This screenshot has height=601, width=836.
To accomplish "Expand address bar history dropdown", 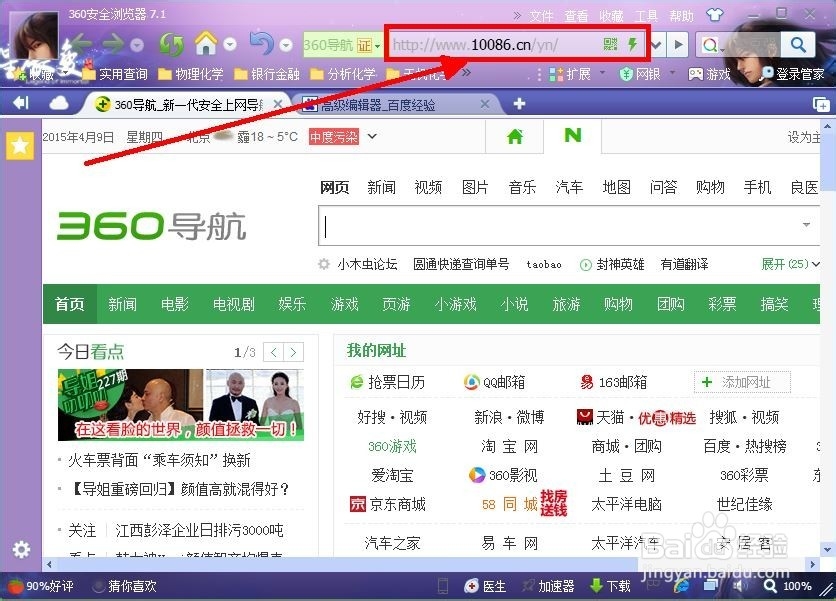I will [x=656, y=44].
